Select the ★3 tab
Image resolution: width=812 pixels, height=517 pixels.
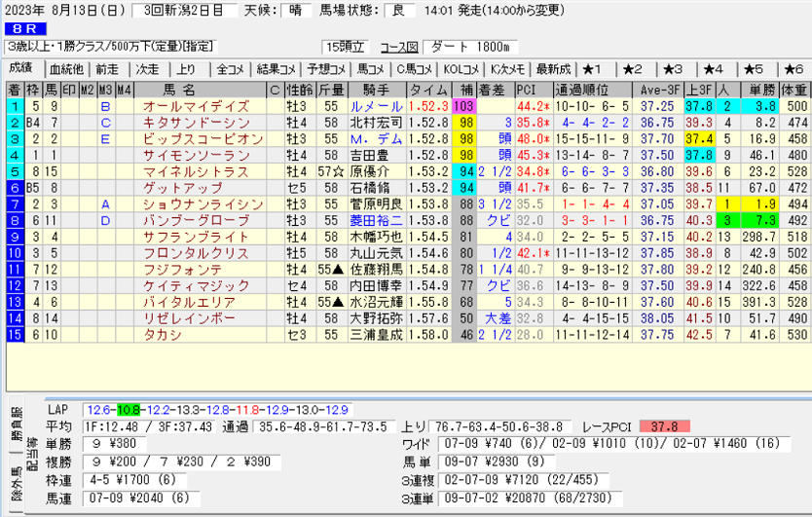pos(673,69)
